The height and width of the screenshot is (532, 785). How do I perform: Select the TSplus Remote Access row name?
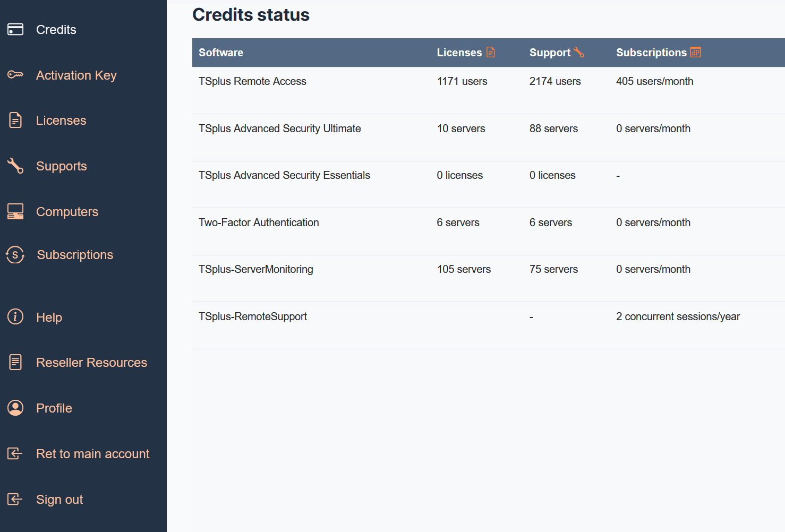pyautogui.click(x=252, y=81)
